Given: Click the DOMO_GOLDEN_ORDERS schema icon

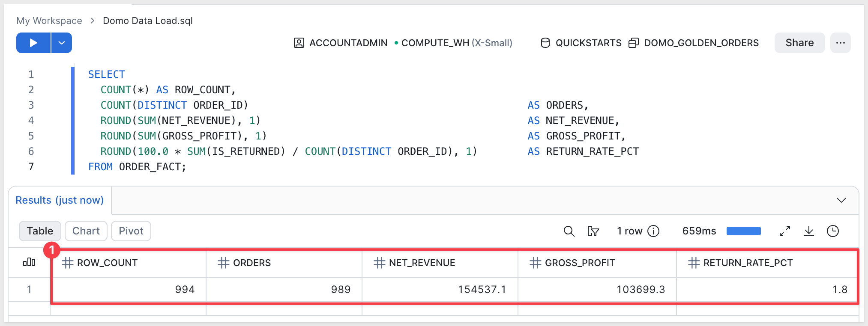Looking at the screenshot, I should click(634, 43).
